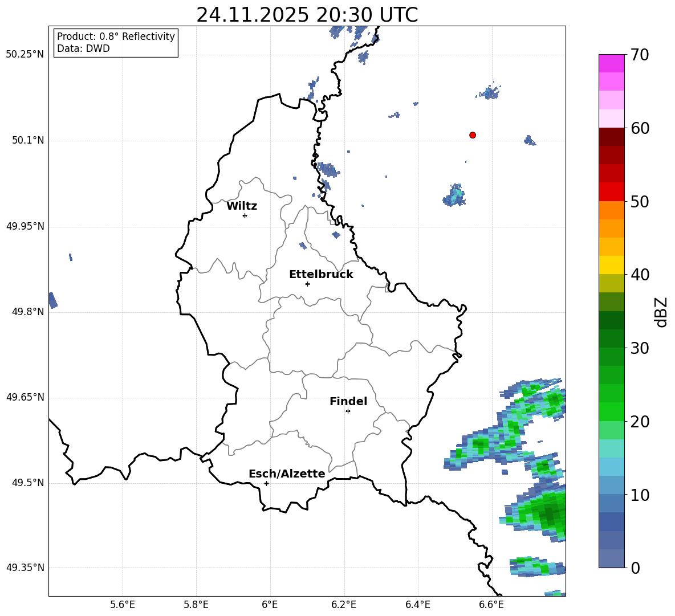This screenshot has height=616, width=675.
Task: Click the 0 value on colorbar
Action: tap(635, 568)
